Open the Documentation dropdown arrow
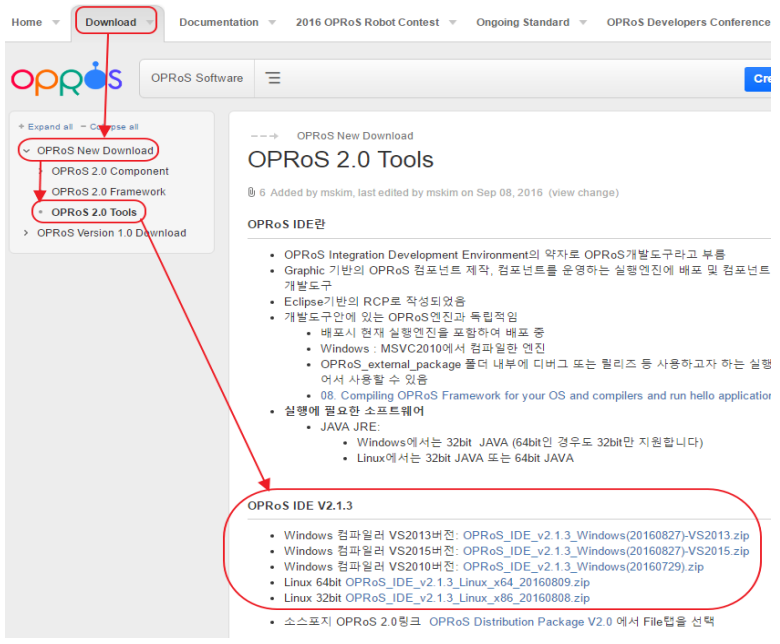 click(x=272, y=22)
